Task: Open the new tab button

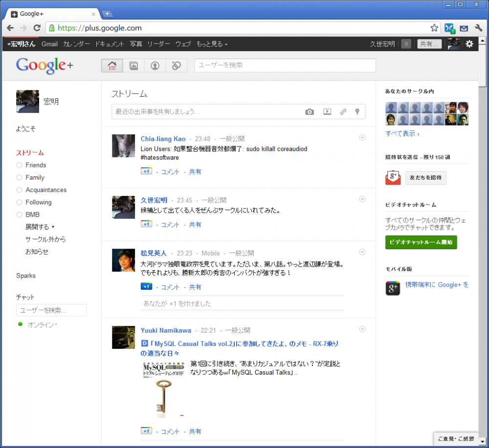Action: [107, 14]
